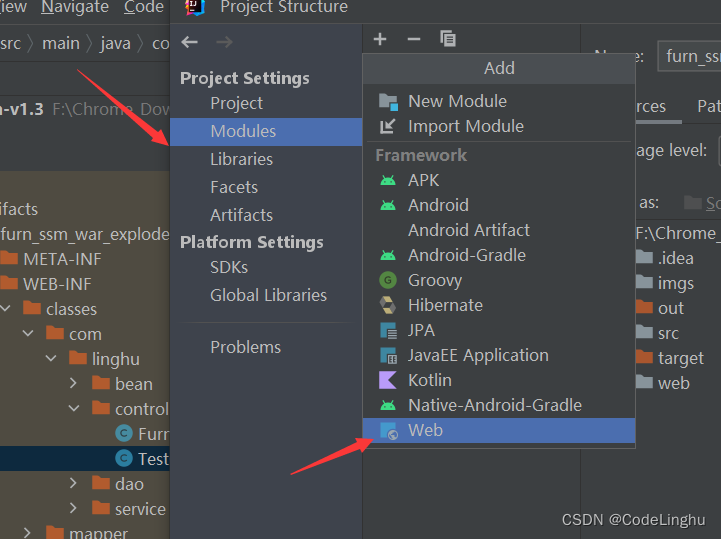Choose Import Module option
Image resolution: width=721 pixels, height=539 pixels.
[x=465, y=126]
